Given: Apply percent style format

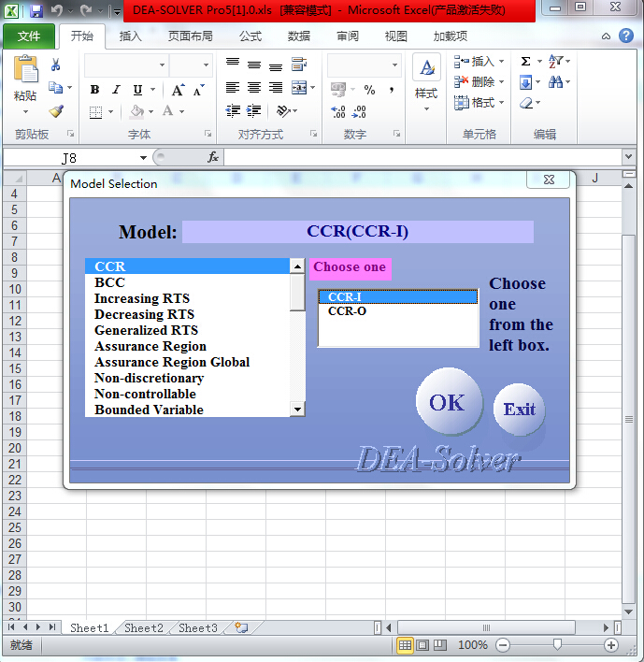Looking at the screenshot, I should [x=369, y=90].
